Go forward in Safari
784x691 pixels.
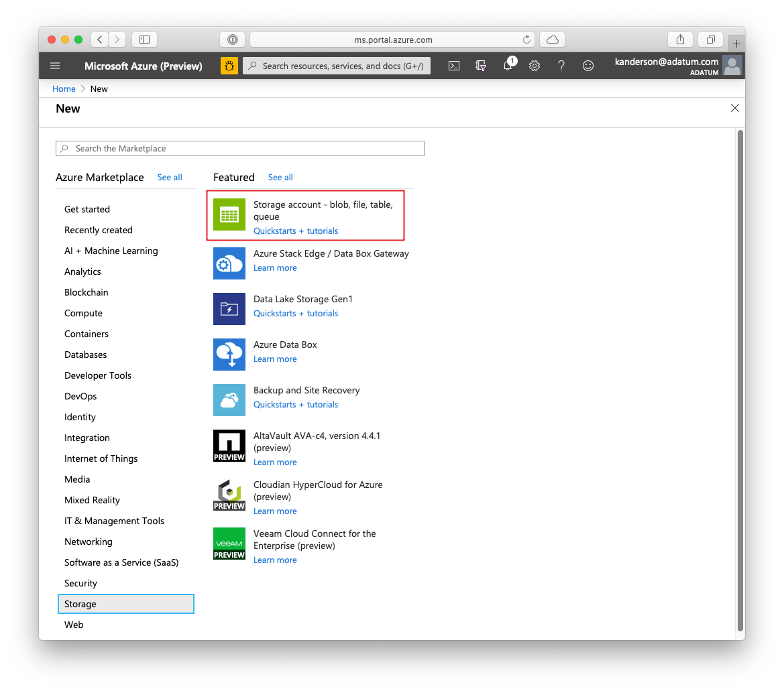point(117,40)
